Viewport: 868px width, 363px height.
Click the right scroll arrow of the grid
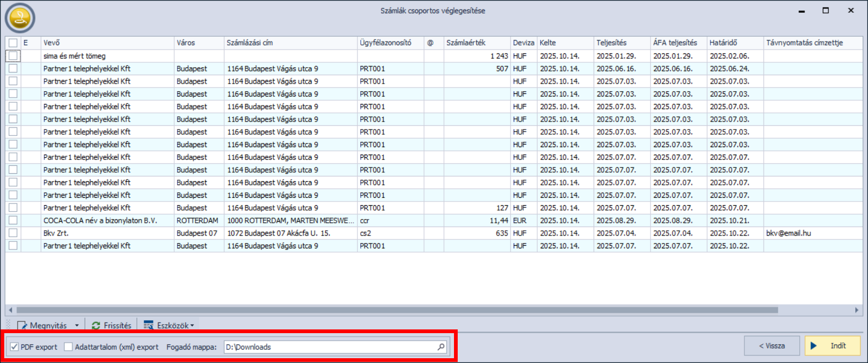857,310
